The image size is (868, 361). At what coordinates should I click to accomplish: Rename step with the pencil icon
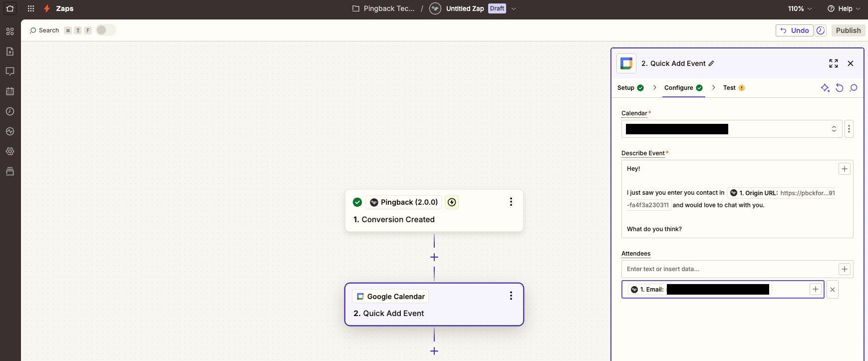point(711,63)
